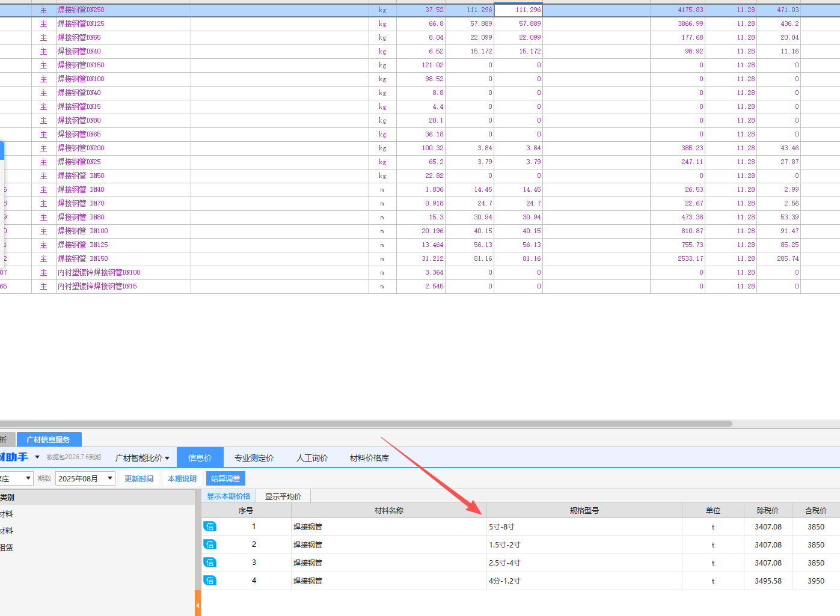Screen dimensions: 840x616
Task: Click the 结算调差 button
Action: [225, 478]
